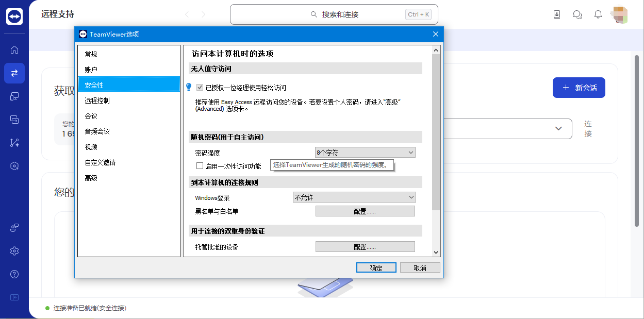Click the 到本计算机的连接规则 header
This screenshot has width=644, height=319.
point(305,182)
